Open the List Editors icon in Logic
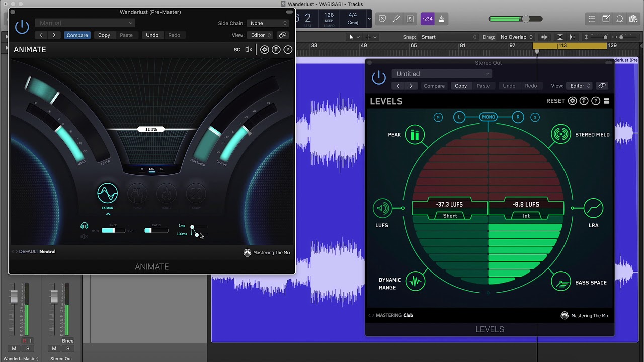 (592, 19)
